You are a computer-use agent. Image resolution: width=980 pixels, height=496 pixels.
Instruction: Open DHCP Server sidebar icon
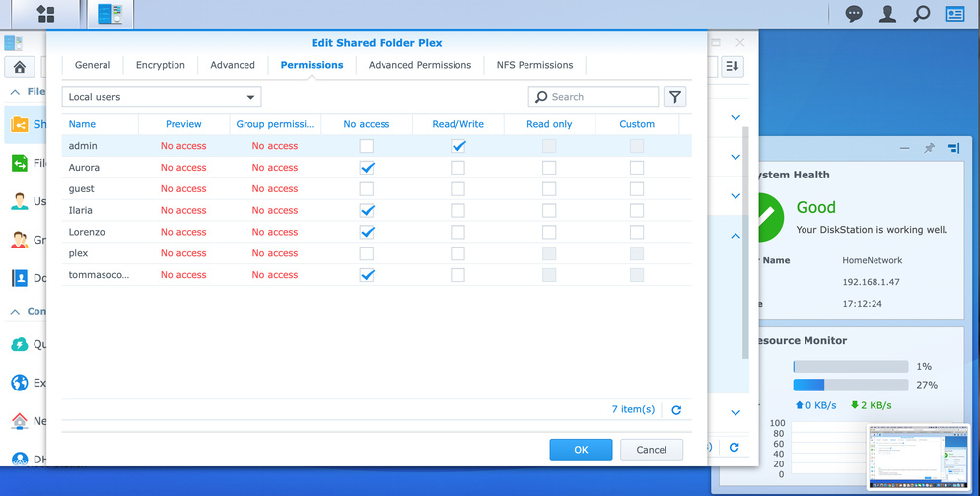tap(20, 460)
